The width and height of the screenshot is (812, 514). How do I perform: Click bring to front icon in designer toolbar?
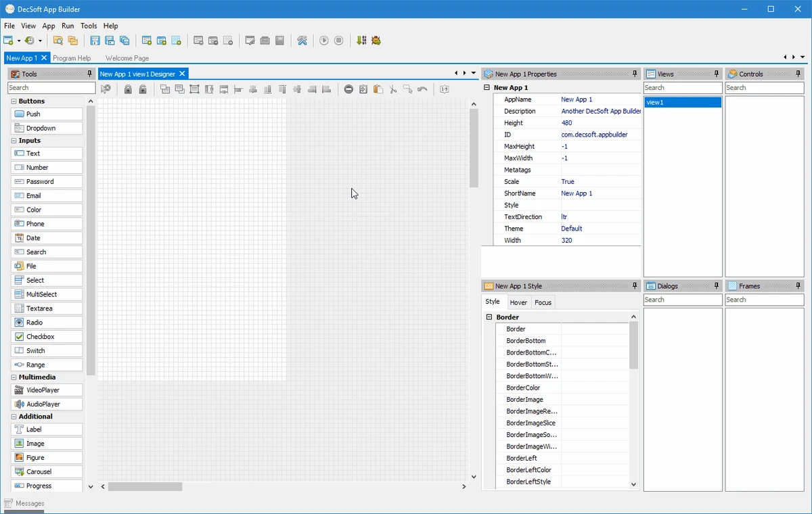165,89
